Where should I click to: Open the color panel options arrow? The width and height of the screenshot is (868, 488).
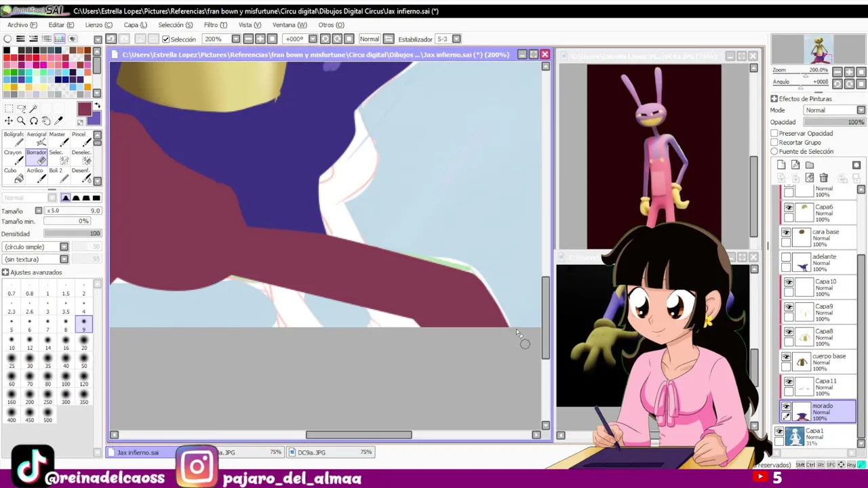pyautogui.click(x=98, y=39)
